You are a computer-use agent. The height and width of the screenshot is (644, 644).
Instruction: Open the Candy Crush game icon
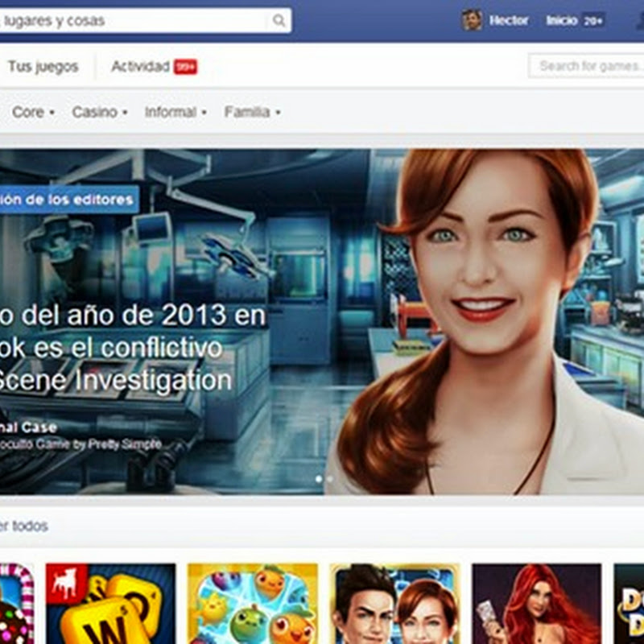[x=17, y=604]
